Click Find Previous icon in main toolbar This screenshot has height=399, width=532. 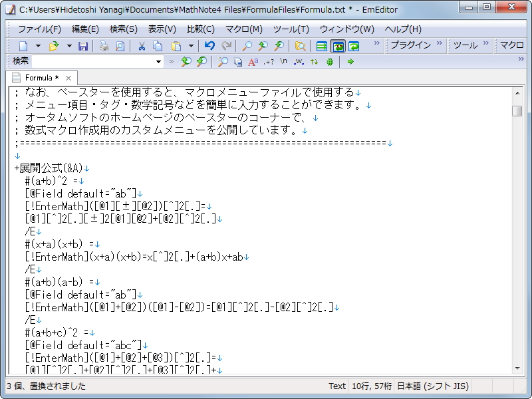click(279, 46)
